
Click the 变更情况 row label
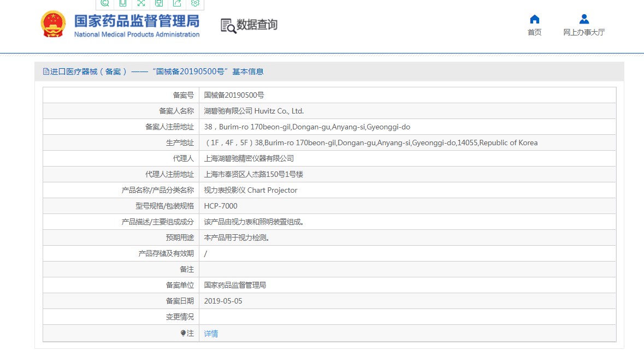tap(180, 317)
